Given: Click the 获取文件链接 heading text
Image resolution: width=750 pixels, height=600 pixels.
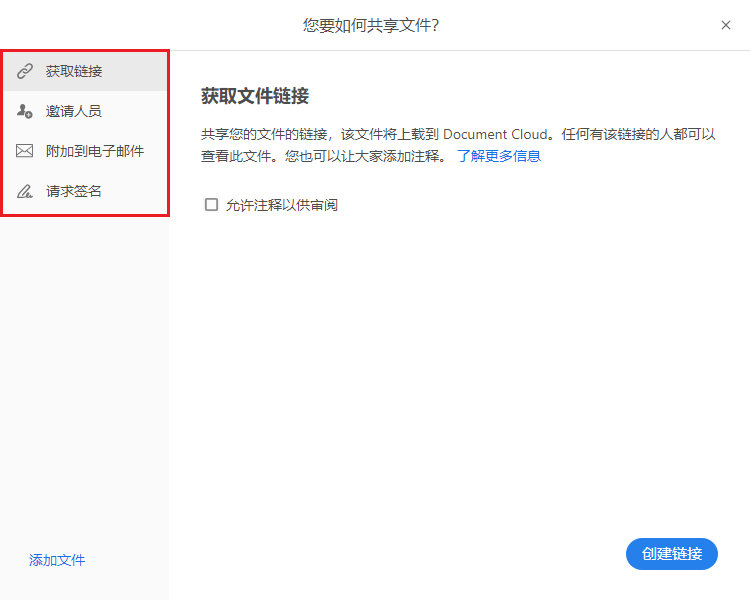Looking at the screenshot, I should 255,96.
